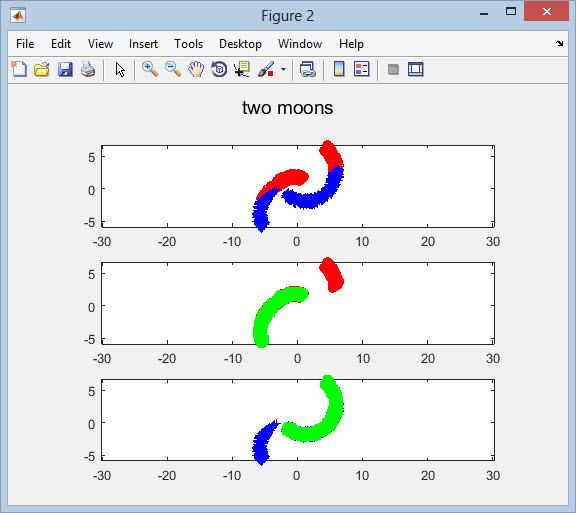This screenshot has height=513, width=576.
Task: Activate the Zoom In magnifier tool
Action: [x=150, y=69]
